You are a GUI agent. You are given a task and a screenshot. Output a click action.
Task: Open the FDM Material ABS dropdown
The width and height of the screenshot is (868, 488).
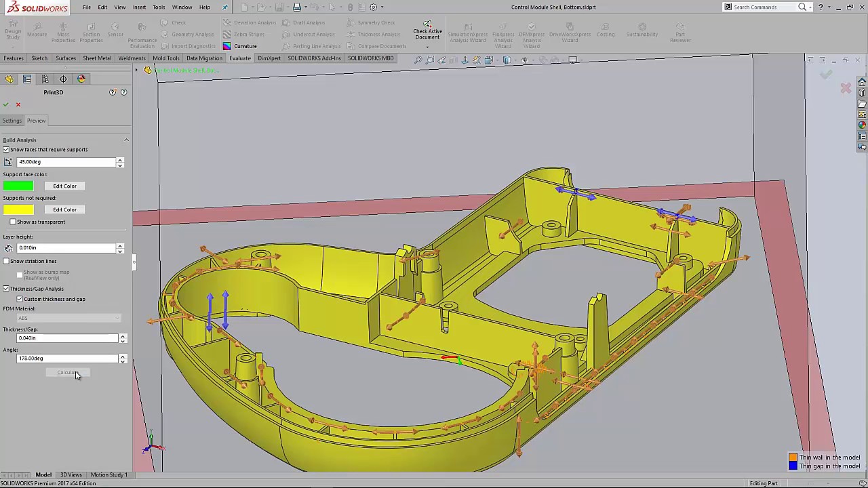coord(68,318)
